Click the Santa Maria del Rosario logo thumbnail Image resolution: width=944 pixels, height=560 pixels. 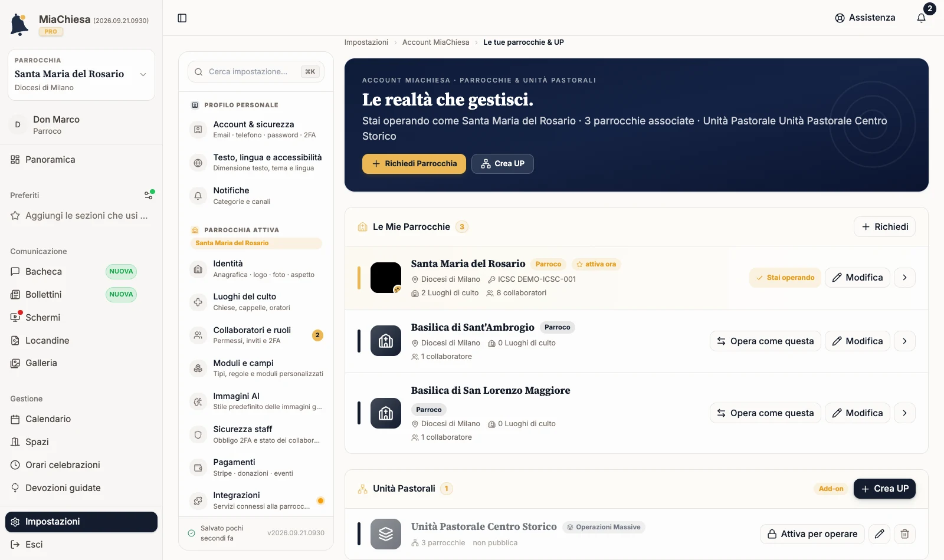pos(386,278)
